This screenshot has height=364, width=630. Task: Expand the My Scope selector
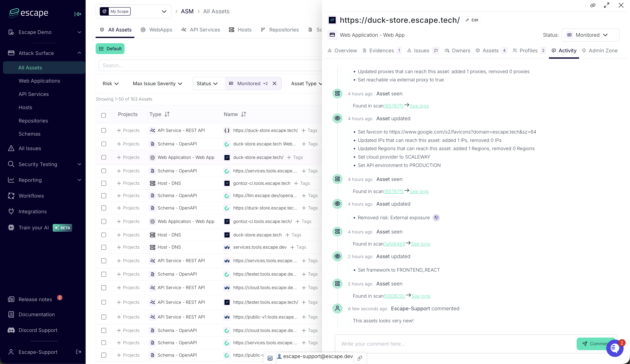coord(164,11)
